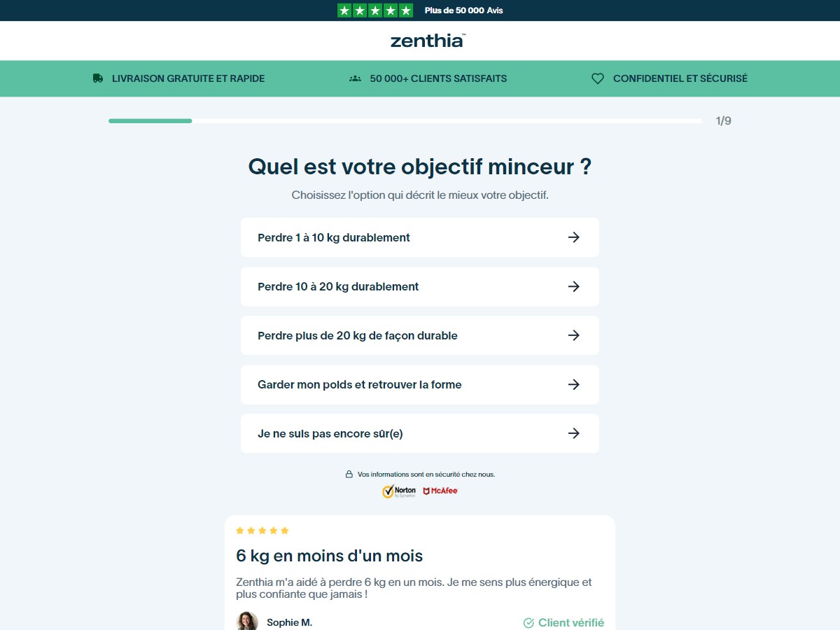Choose Perdre 1 à 10 kg durablement
Image resolution: width=840 pixels, height=630 pixels.
420,237
